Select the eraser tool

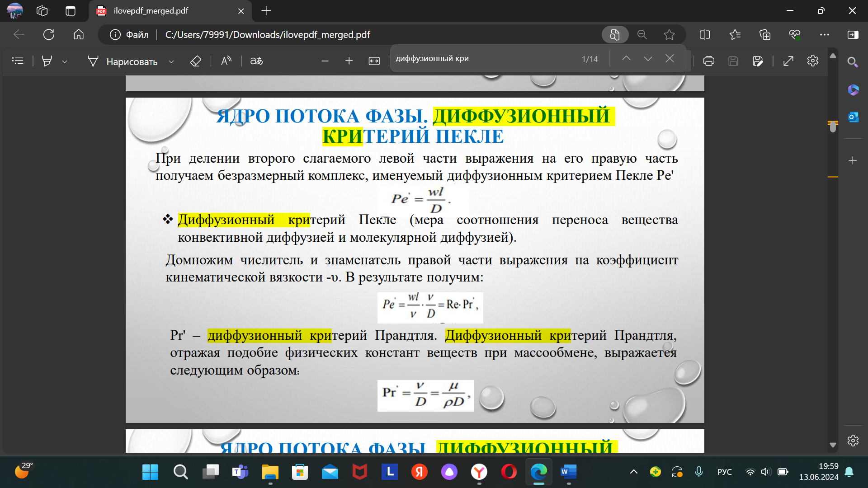[196, 61]
